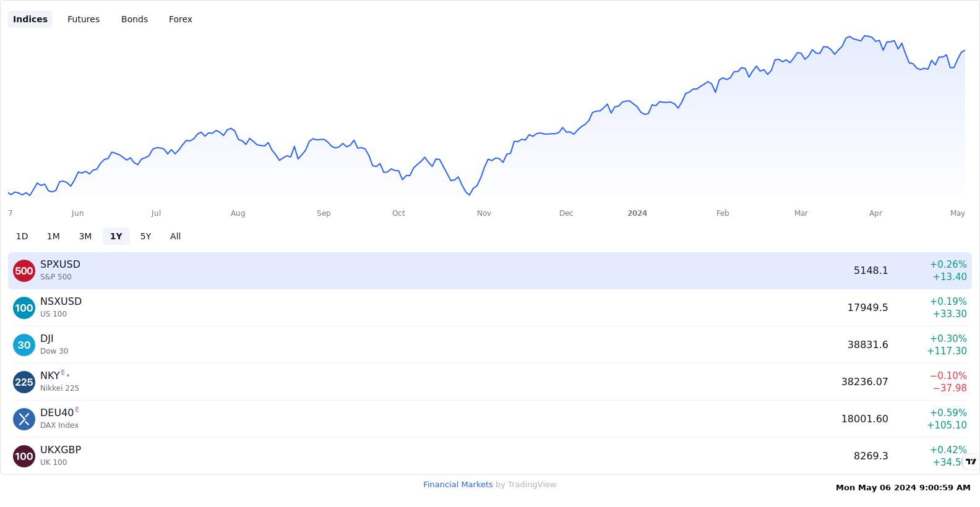This screenshot has height=507, width=980.
Task: Set chart range to 5Y
Action: click(146, 236)
